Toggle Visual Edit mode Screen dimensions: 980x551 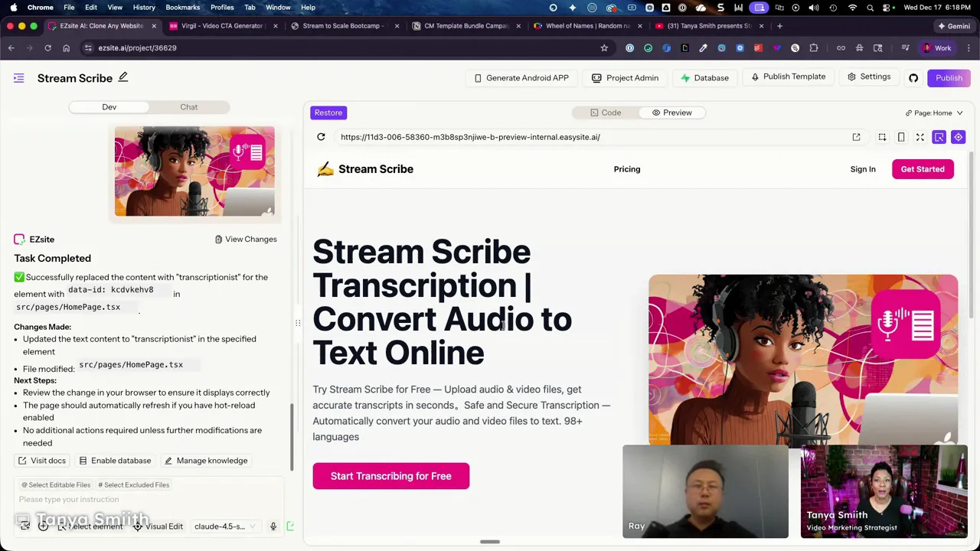[x=158, y=526]
